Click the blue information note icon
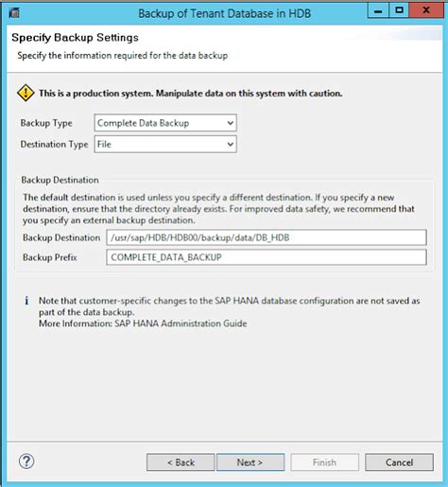The image size is (448, 487). [26, 301]
